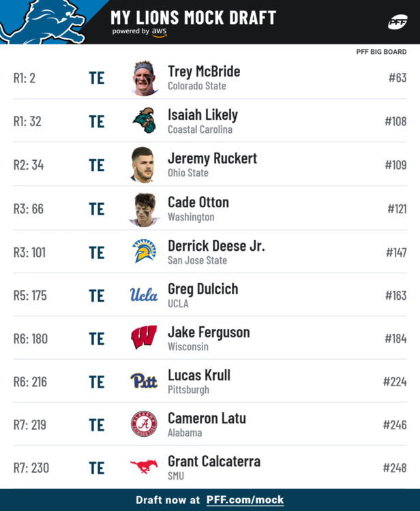Click the Alabama circular logo
Image resolution: width=420 pixels, height=511 pixels.
click(x=144, y=424)
